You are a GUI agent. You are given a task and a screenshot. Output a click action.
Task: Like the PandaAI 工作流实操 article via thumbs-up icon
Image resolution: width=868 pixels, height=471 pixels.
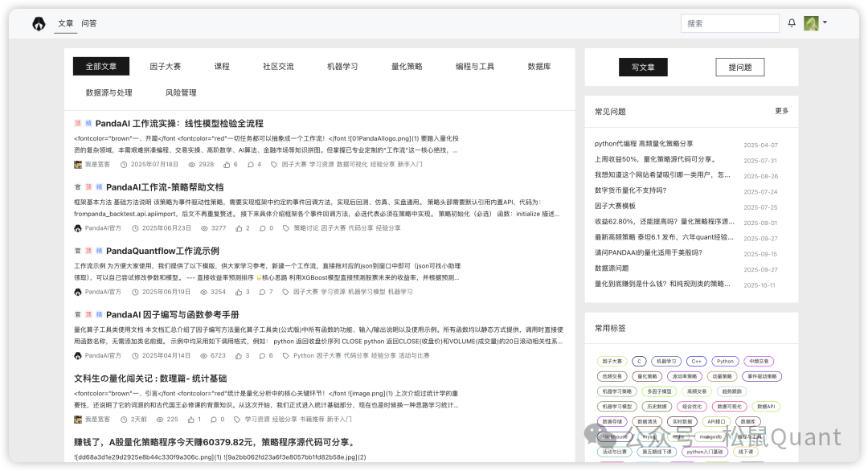227,163
